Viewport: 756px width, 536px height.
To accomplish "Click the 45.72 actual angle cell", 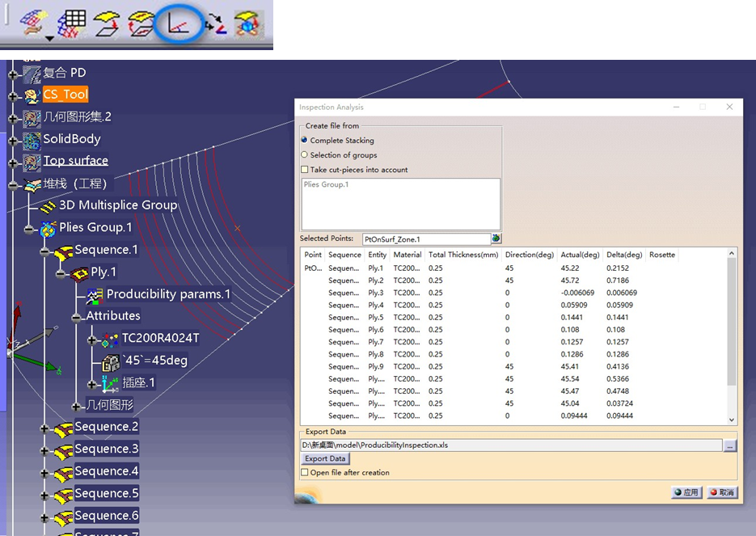I will tap(570, 280).
